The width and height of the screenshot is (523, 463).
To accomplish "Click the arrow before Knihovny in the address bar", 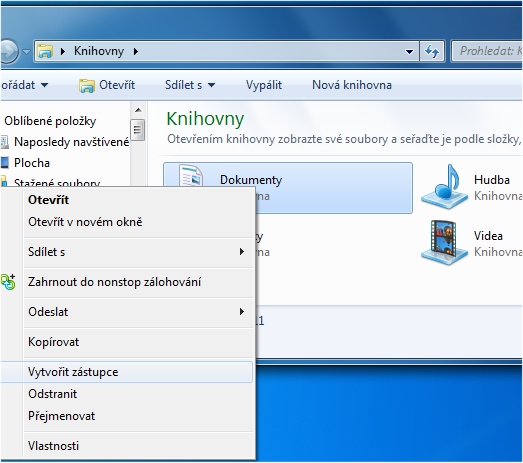I will pyautogui.click(x=63, y=51).
